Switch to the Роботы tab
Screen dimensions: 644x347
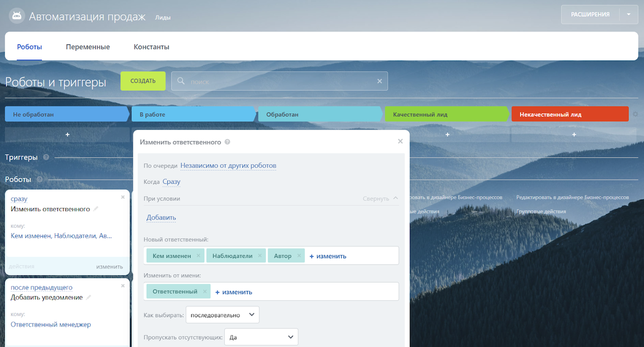30,47
